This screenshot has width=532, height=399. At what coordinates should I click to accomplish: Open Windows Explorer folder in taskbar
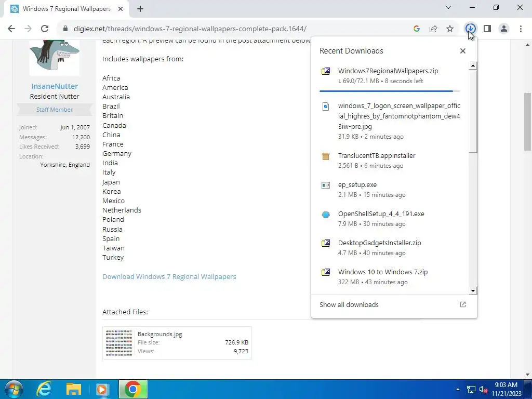pos(74,390)
